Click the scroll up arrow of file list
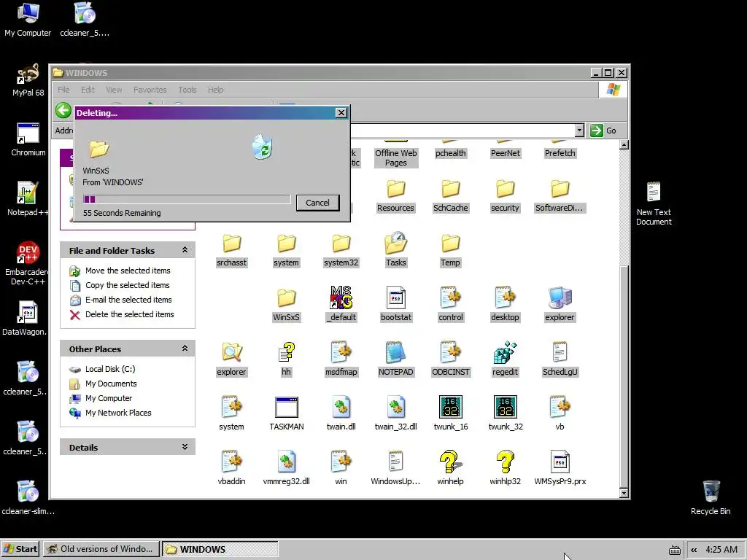The image size is (747, 560). 624,145
